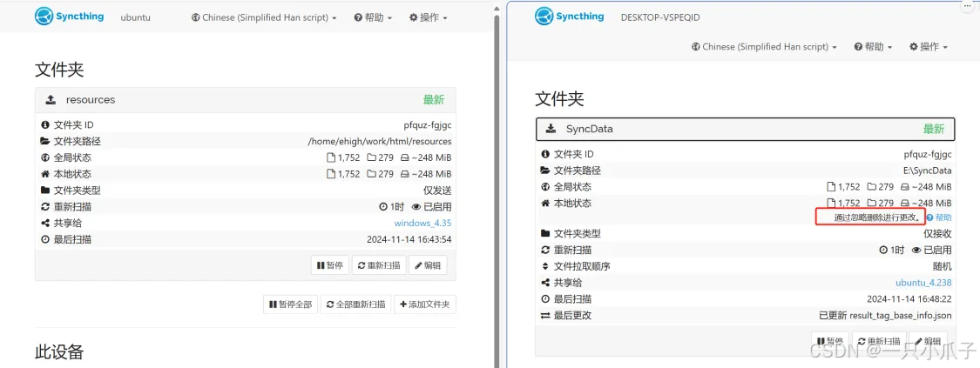Click folder icon beside 文件夹路径 in ubuntu window
The image size is (980, 368).
coord(45,142)
